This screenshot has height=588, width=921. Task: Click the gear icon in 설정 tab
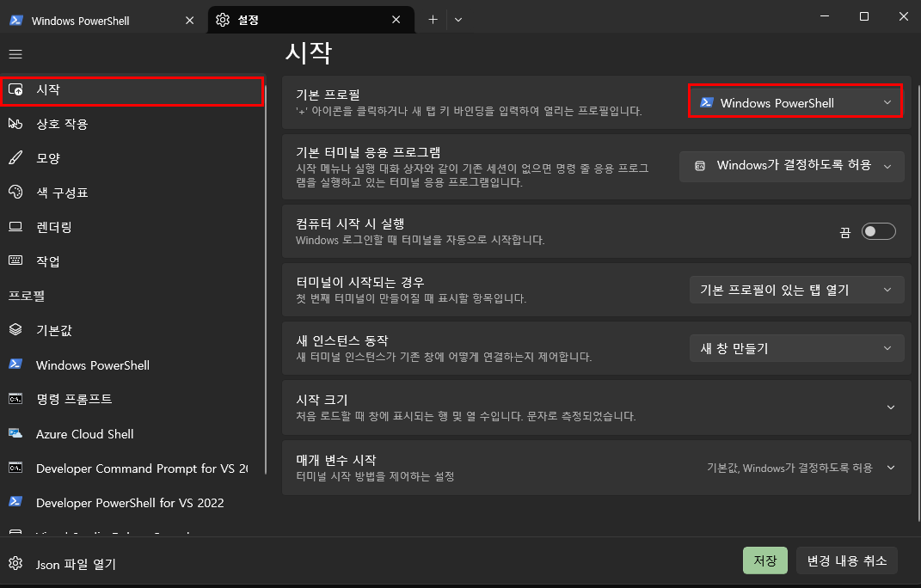(223, 20)
